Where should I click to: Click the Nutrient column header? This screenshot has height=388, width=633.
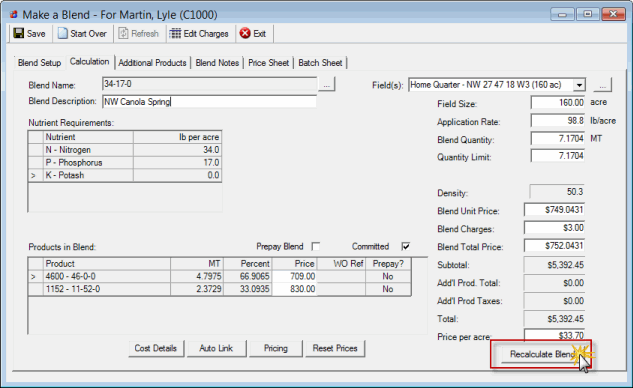(88, 137)
